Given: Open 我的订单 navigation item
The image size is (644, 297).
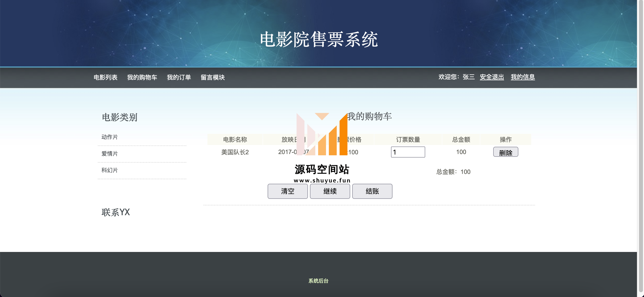Looking at the screenshot, I should 179,77.
